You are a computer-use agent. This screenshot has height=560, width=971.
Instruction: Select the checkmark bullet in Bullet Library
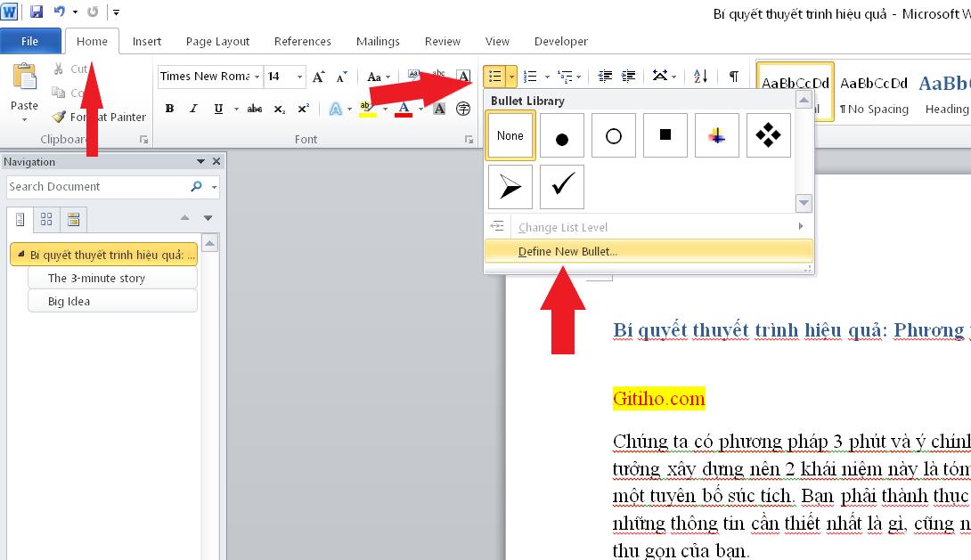tap(562, 186)
